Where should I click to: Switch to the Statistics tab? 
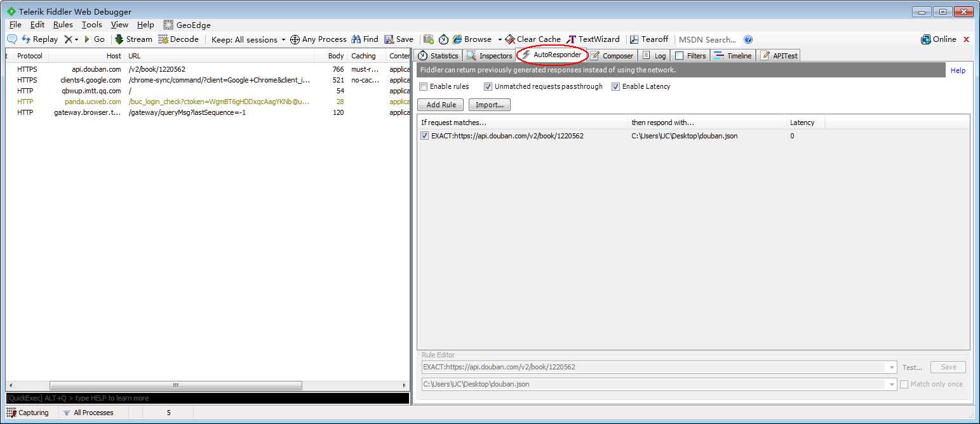point(438,56)
